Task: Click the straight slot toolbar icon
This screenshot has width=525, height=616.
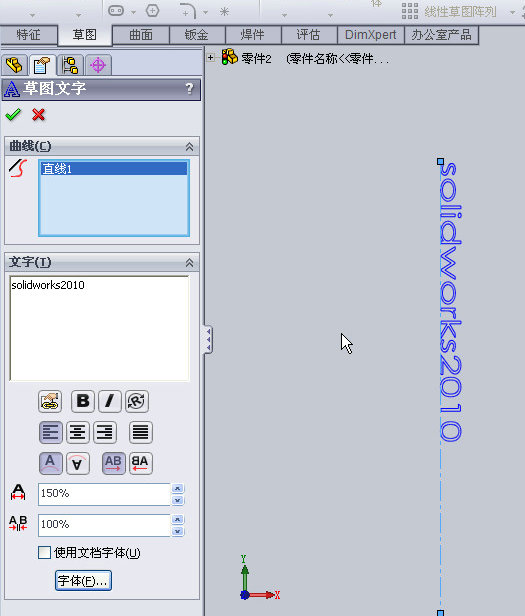Action: (x=116, y=11)
